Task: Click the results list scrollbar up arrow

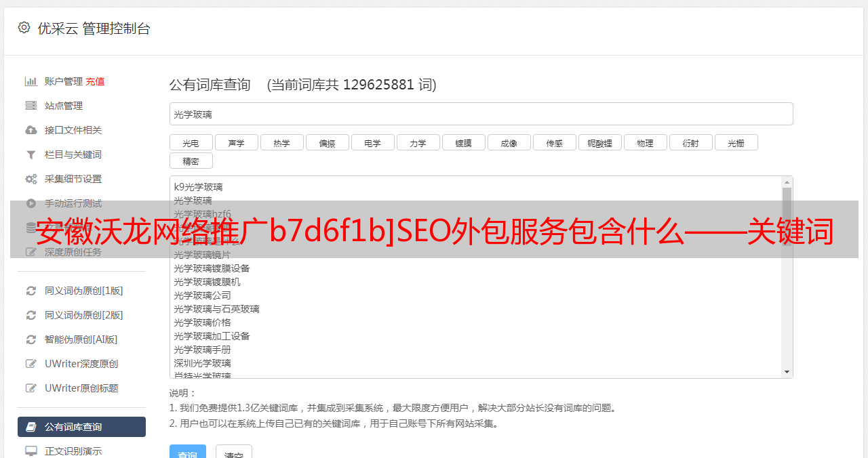Action: [787, 182]
